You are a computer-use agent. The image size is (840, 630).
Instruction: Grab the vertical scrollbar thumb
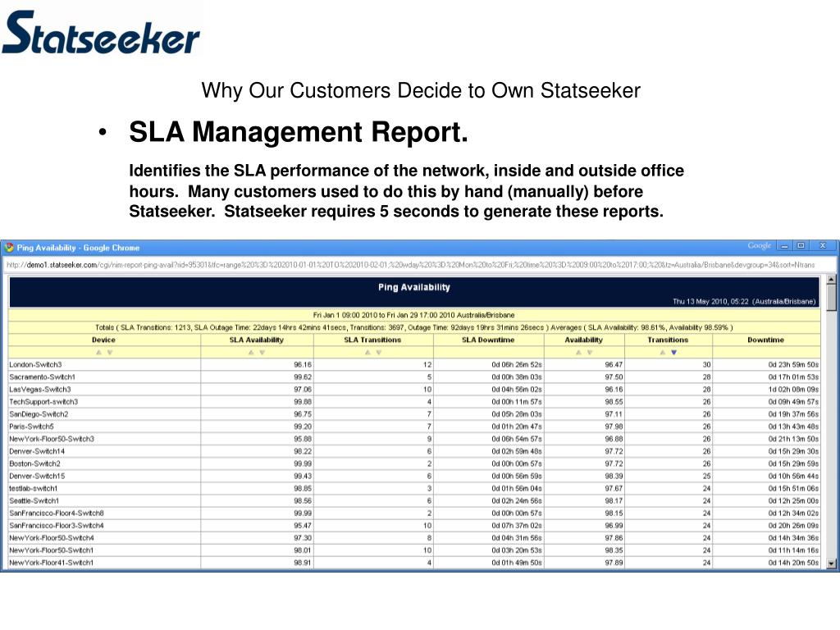(831, 297)
